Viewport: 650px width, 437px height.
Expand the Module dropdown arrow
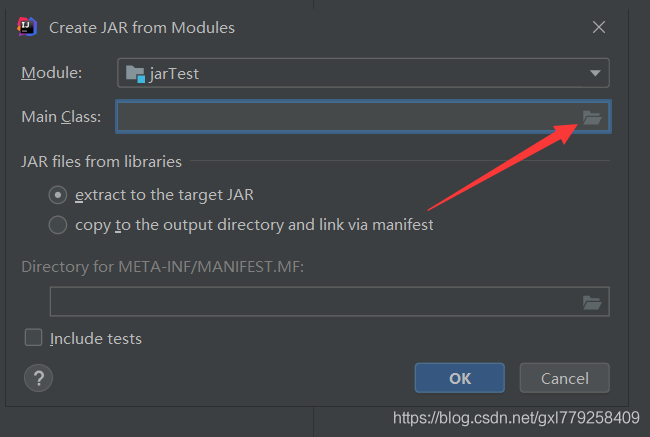click(594, 73)
